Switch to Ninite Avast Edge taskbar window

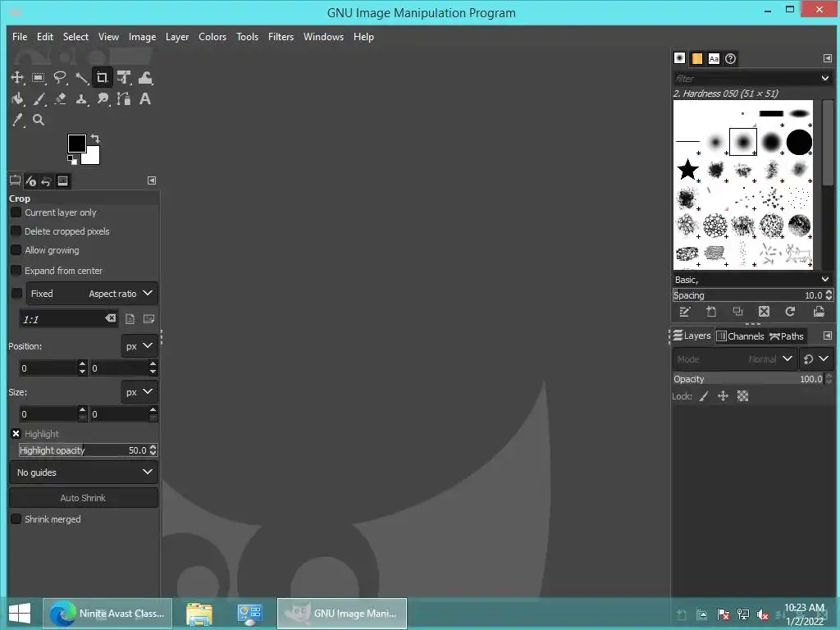[x=107, y=614]
